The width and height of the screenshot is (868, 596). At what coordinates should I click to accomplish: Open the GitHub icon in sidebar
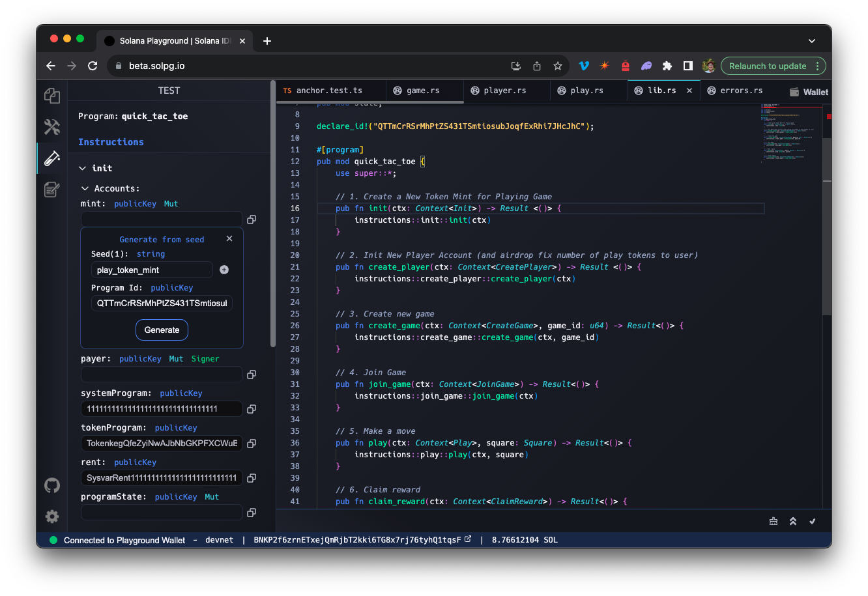(x=52, y=485)
